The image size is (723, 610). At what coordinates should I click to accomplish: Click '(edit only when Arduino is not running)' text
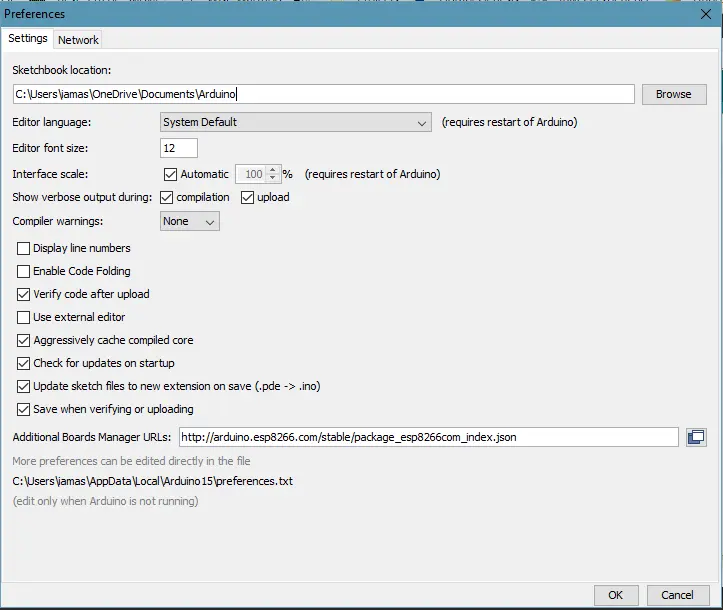click(106, 501)
